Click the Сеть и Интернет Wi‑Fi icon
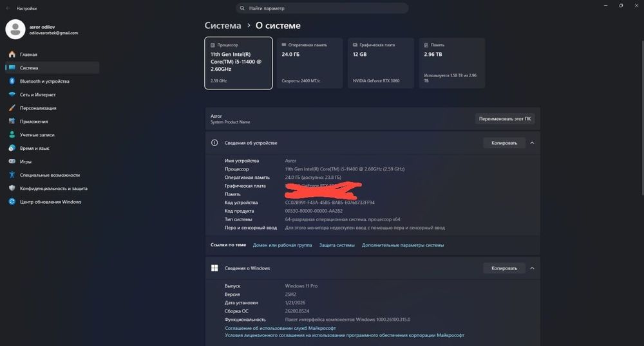This screenshot has height=346, width=644. tap(12, 95)
